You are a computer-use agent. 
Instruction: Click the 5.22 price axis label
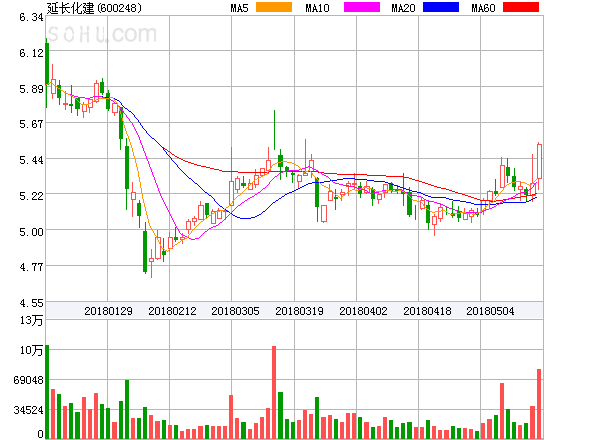31,196
